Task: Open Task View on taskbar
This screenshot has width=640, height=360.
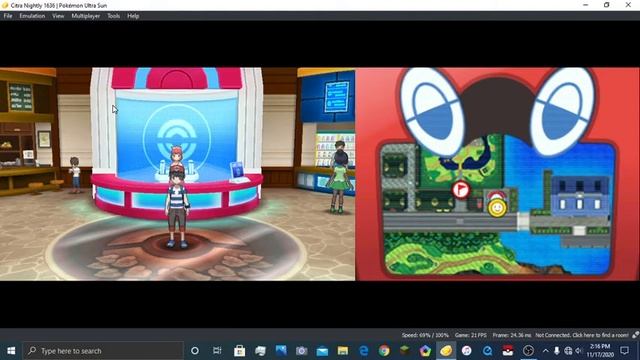Action: point(217,351)
